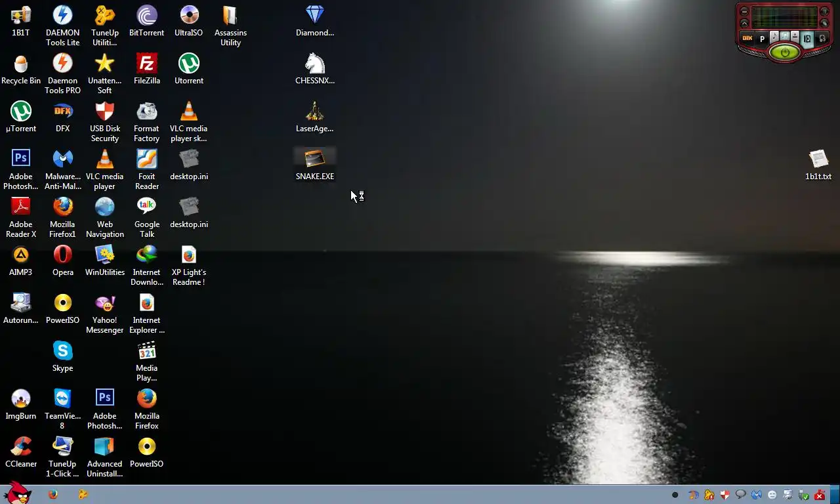The image size is (840, 504).
Task: Select the Recycle Bin icon
Action: (x=21, y=69)
